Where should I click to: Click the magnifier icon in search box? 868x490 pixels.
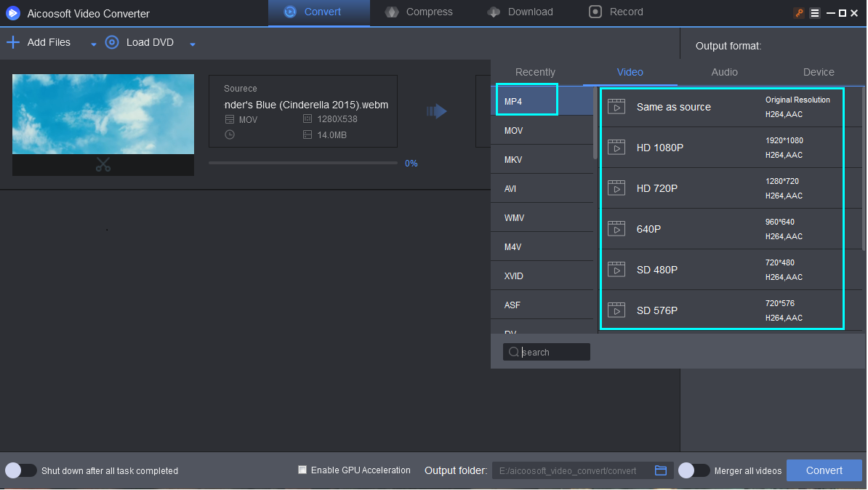[514, 352]
